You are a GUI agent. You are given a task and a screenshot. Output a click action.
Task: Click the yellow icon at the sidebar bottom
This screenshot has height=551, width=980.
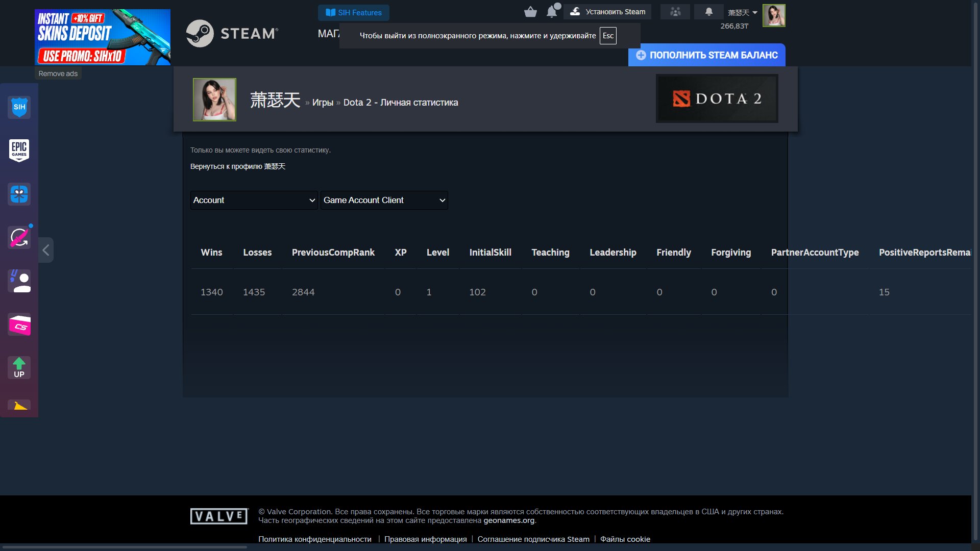[x=19, y=405]
